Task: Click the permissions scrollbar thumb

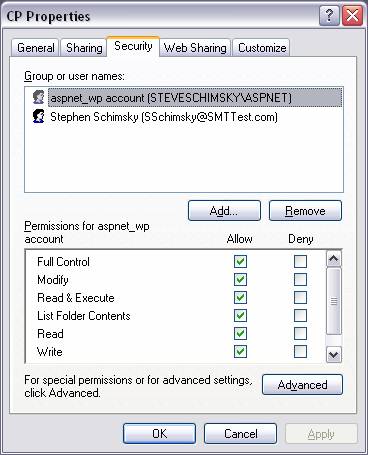Action: pos(334,301)
